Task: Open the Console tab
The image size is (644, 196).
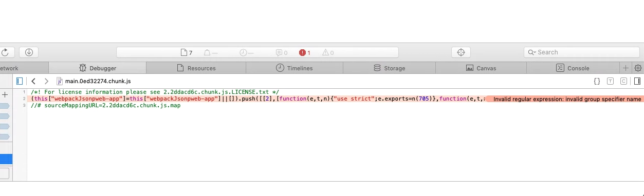Action: point(573,68)
